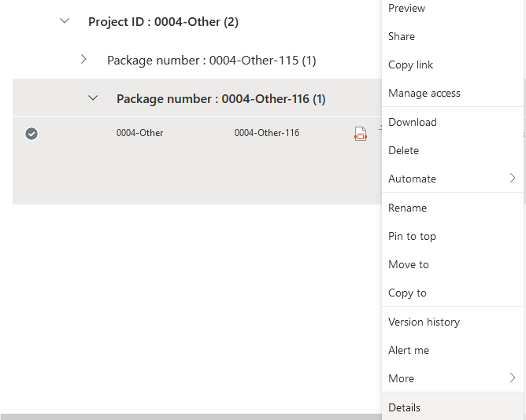Select Alert me menu entry
526x420 pixels.
[453, 350]
